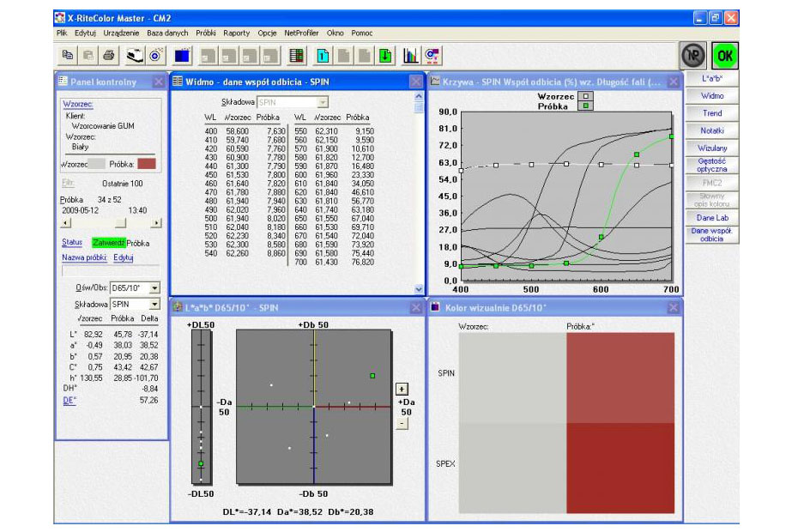Image resolution: width=798 pixels, height=532 pixels.
Task: Click the Nazwa próbki link
Action: point(84,257)
